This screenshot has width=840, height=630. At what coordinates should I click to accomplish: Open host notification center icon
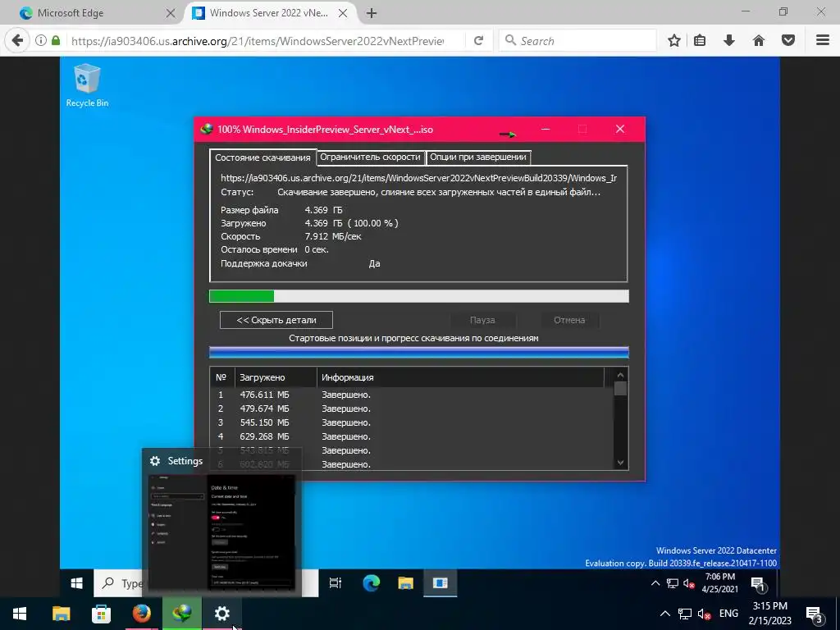click(815, 614)
